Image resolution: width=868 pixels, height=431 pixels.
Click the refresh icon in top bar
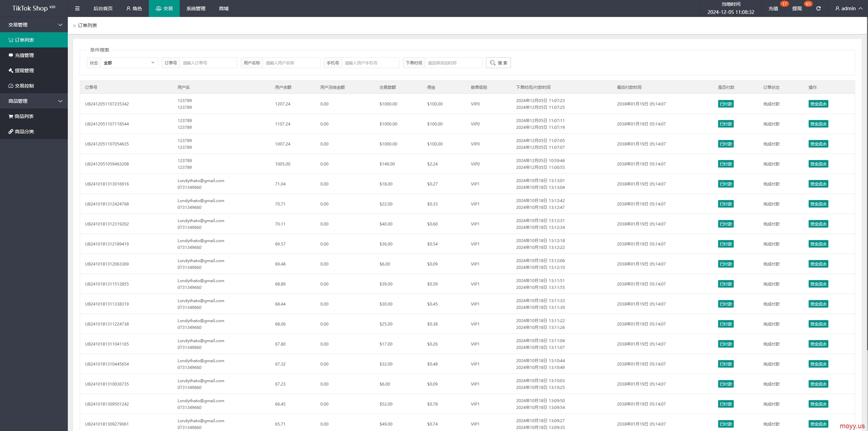point(818,8)
